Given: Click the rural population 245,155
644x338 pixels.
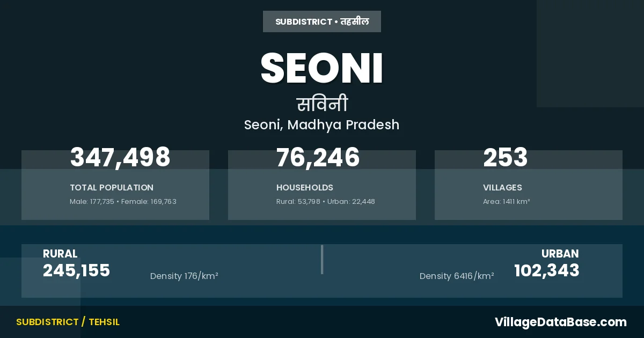Looking at the screenshot, I should point(76,270).
